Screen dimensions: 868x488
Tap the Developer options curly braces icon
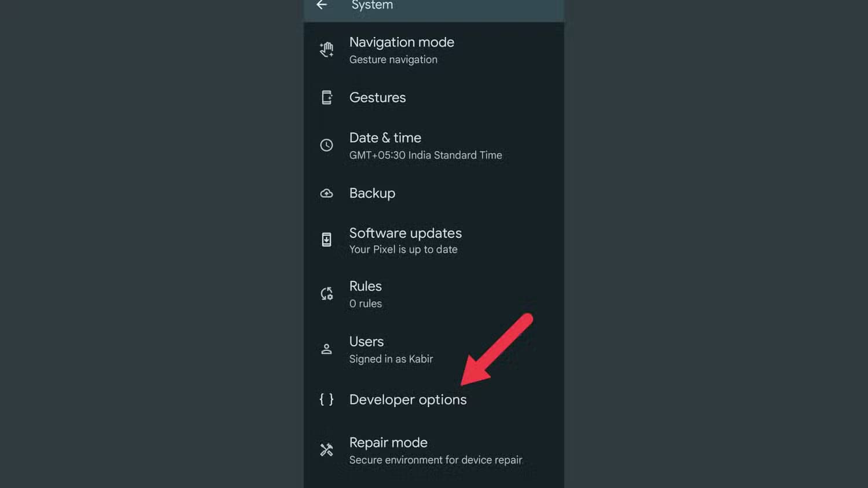click(326, 400)
